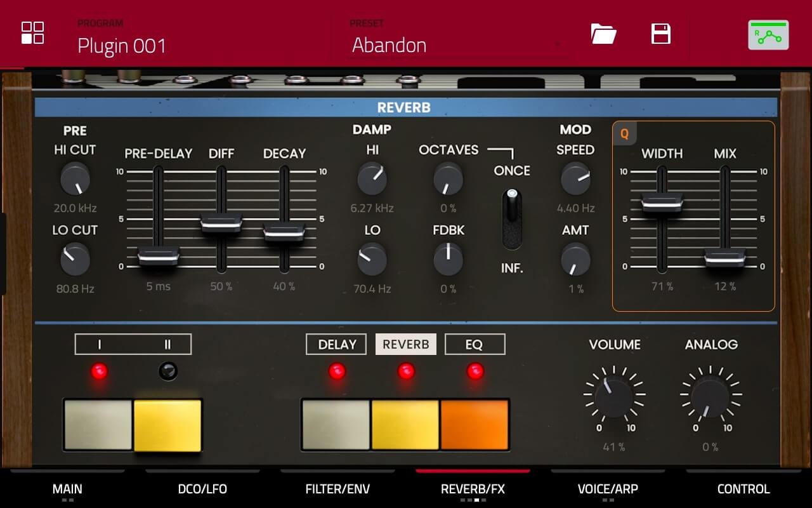Toggle the ONCE/INF. switch
Screen dimensions: 812x508
pyautogui.click(x=512, y=218)
